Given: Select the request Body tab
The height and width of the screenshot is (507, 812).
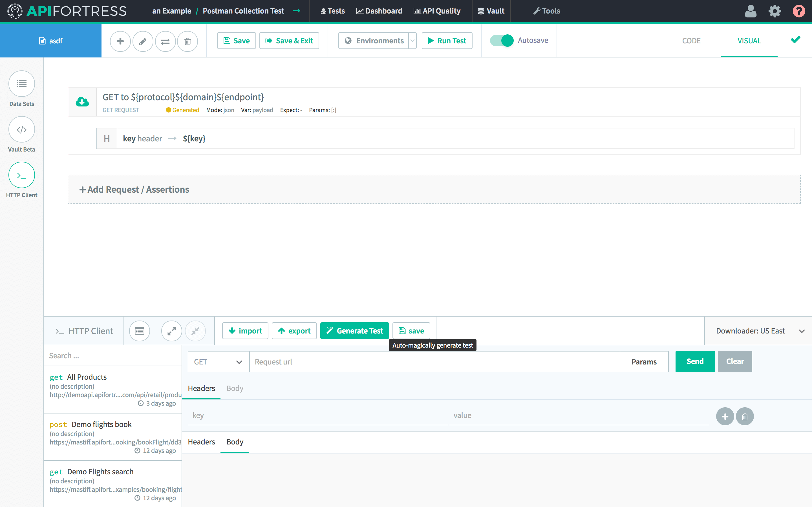Looking at the screenshot, I should point(235,388).
